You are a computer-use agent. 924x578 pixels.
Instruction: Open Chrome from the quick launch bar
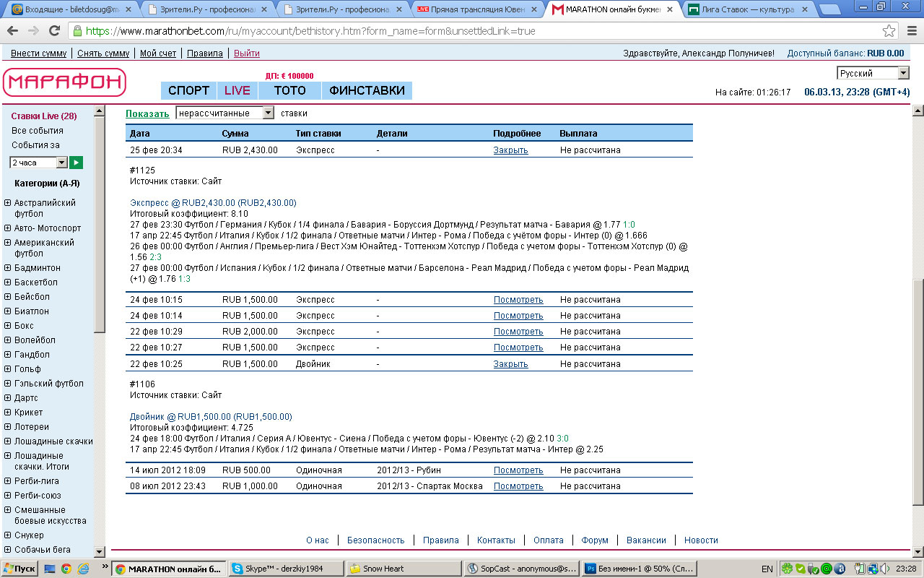66,569
